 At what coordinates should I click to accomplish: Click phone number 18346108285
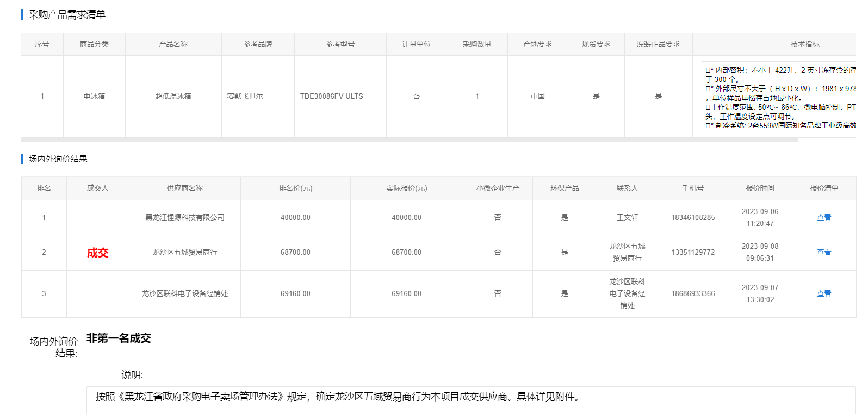[x=692, y=217]
